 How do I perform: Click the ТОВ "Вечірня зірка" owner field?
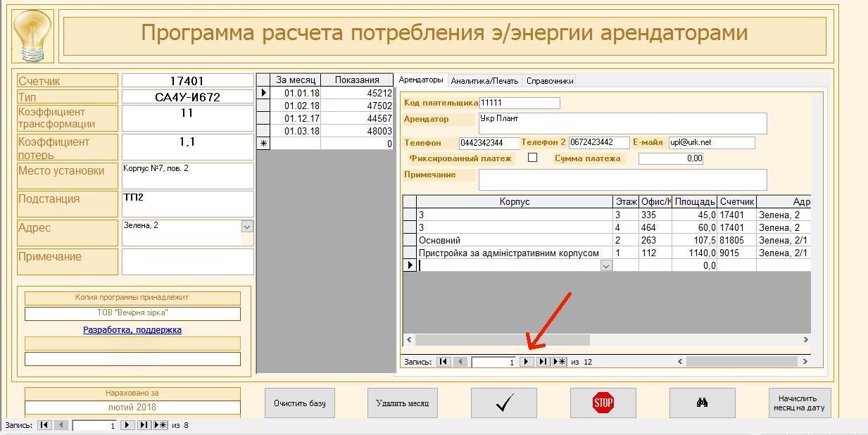point(132,313)
